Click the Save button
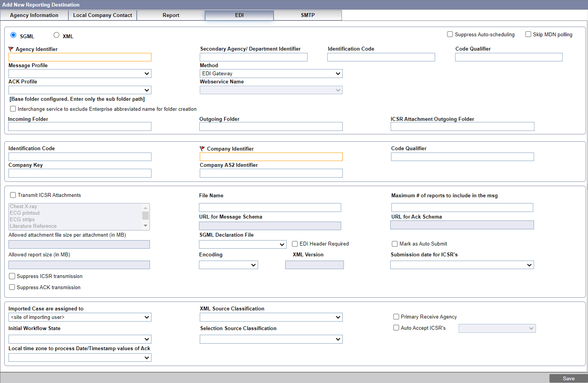 [568, 378]
